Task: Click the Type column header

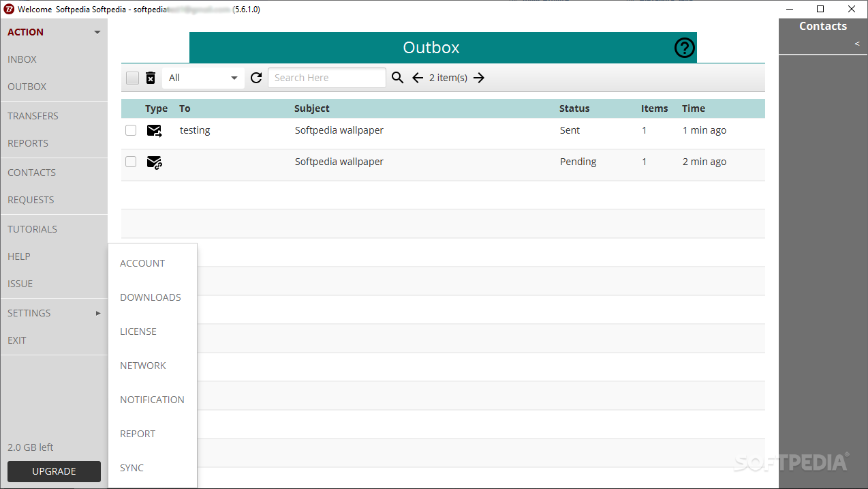Action: point(156,108)
